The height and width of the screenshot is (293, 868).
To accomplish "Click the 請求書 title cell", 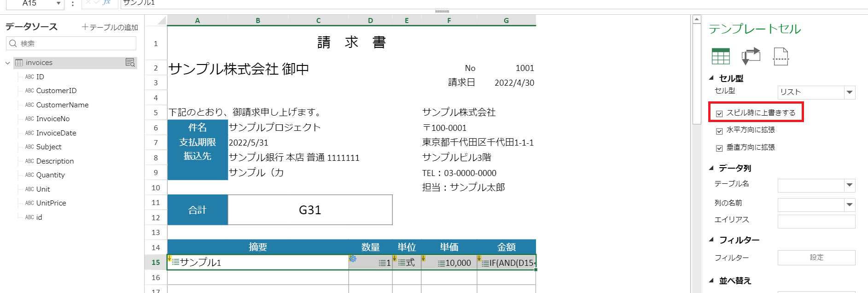I will [351, 43].
